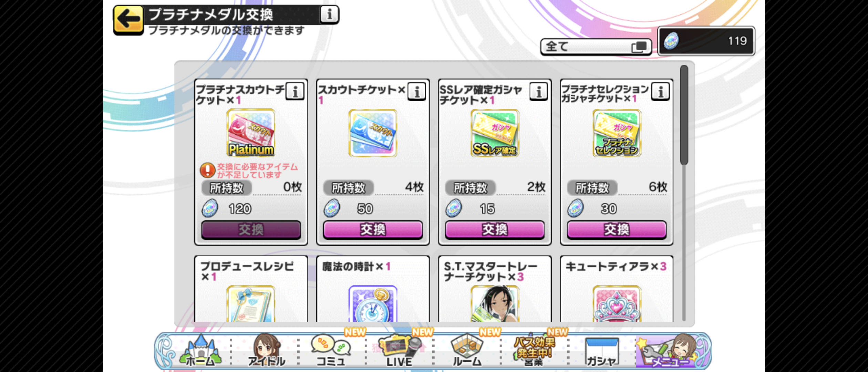Open the 全て filter dropdown

pyautogui.click(x=596, y=46)
